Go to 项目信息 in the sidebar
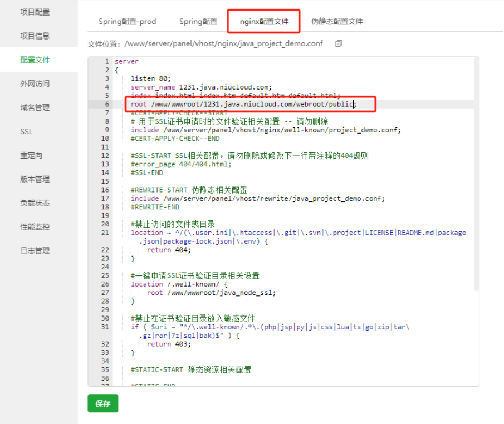 (x=35, y=36)
